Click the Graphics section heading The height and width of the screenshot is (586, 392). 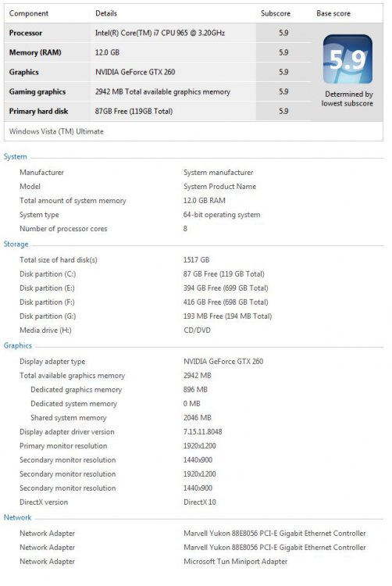17,345
